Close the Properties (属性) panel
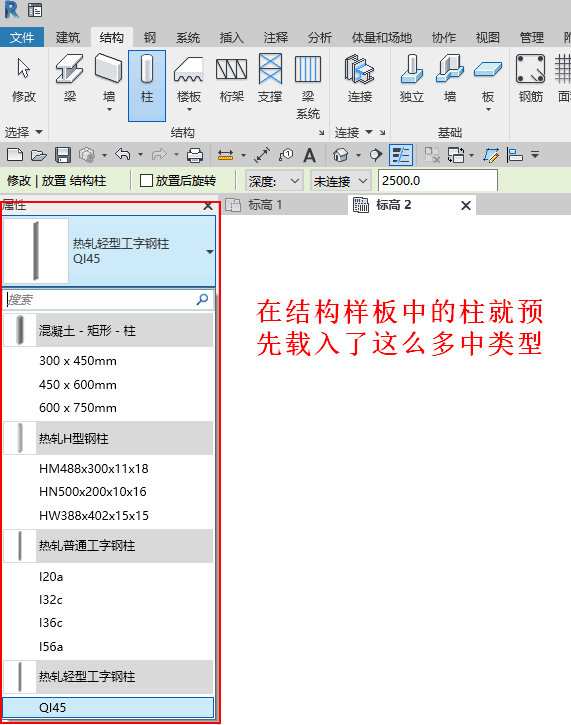The image size is (571, 725). pos(208,206)
